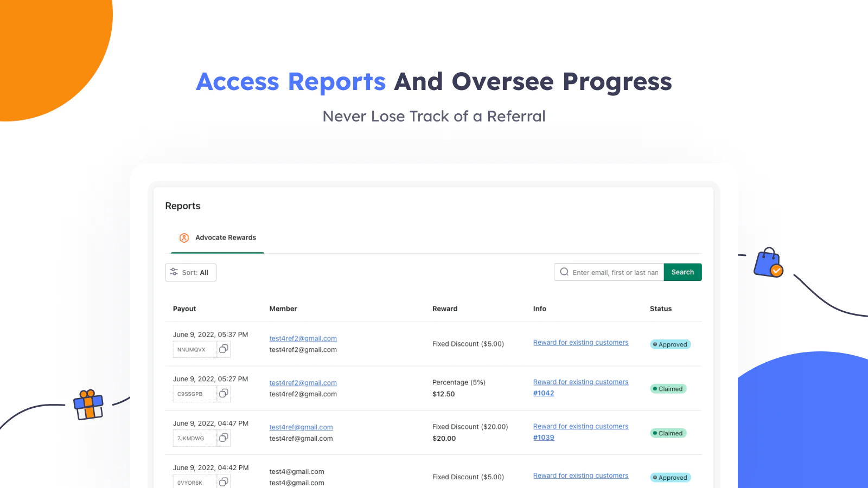Click the Claimed badge in 7JKMDWG row

pyautogui.click(x=668, y=433)
